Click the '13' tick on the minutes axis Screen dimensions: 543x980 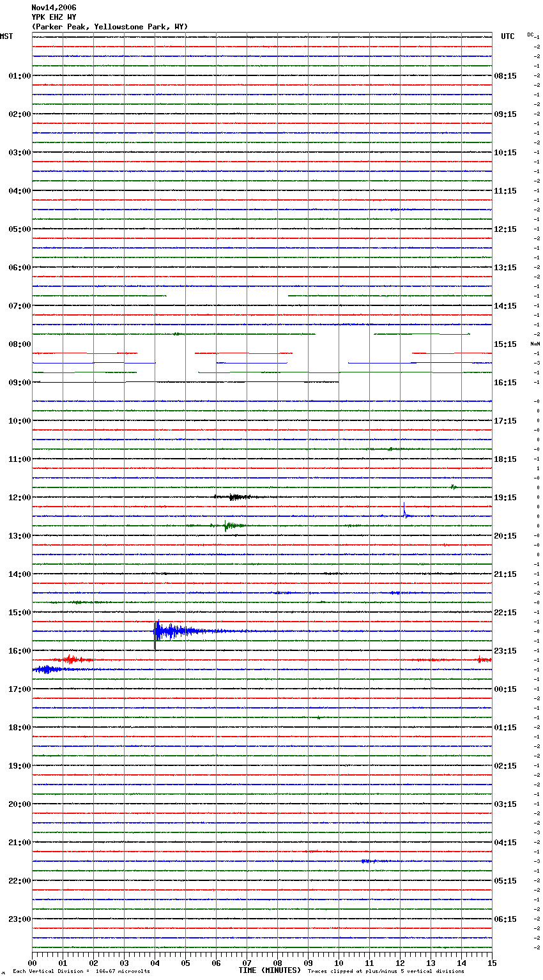pyautogui.click(x=431, y=963)
